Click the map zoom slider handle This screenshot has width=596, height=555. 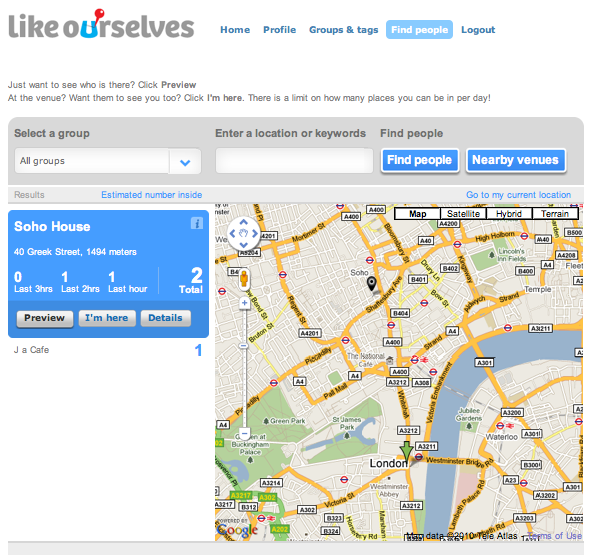(x=244, y=346)
